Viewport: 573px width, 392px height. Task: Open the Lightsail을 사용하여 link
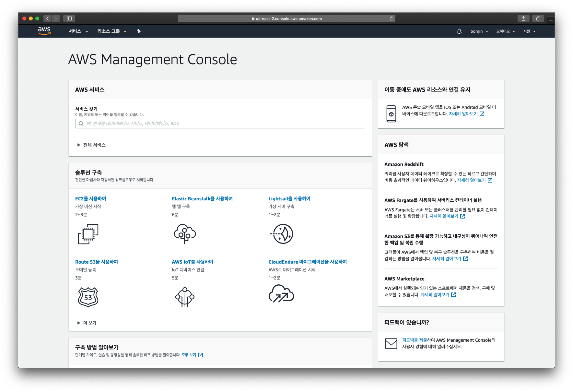point(289,198)
